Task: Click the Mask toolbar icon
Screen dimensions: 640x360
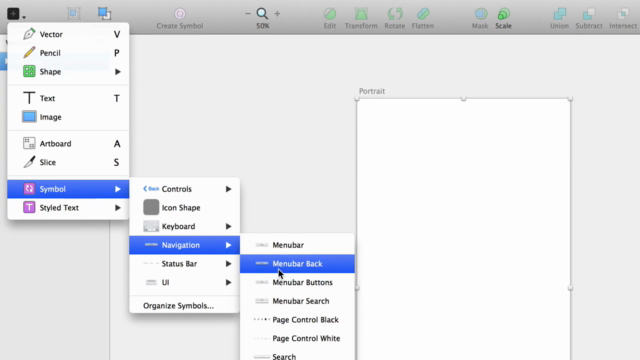Action: [480, 14]
